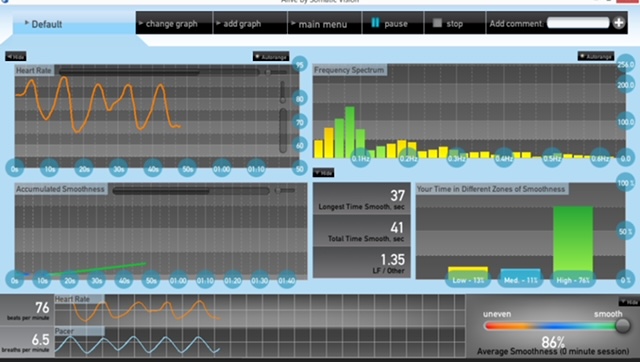
Task: Click the Pacer wave strip label
Action: 64,331
